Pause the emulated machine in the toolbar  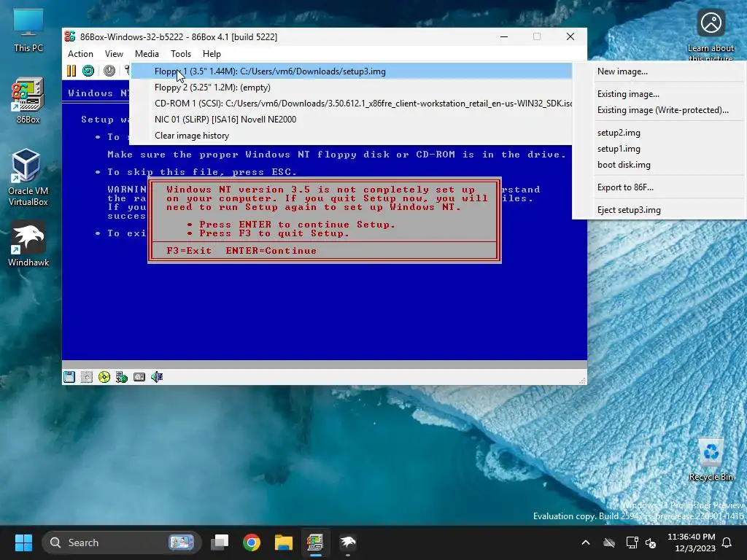point(71,71)
